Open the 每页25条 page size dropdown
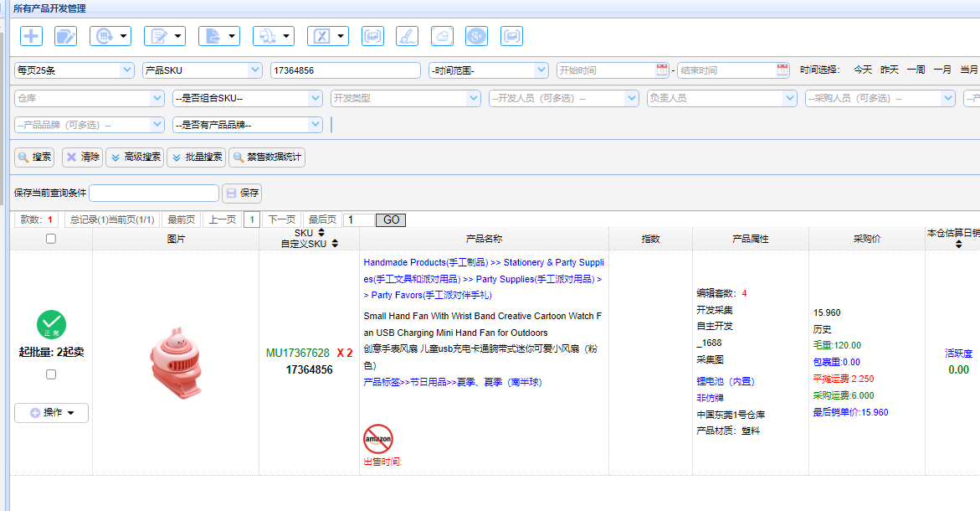This screenshot has width=980, height=511. click(74, 70)
